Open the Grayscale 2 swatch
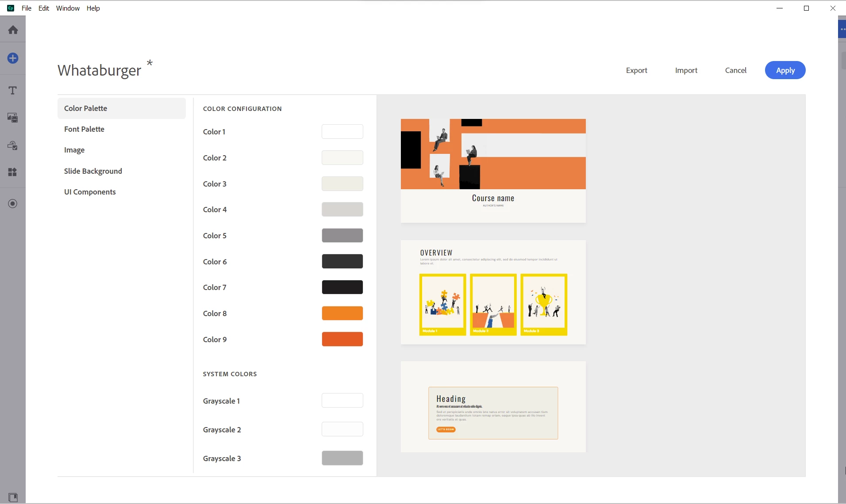Screen dimensions: 846x504 pos(342,429)
